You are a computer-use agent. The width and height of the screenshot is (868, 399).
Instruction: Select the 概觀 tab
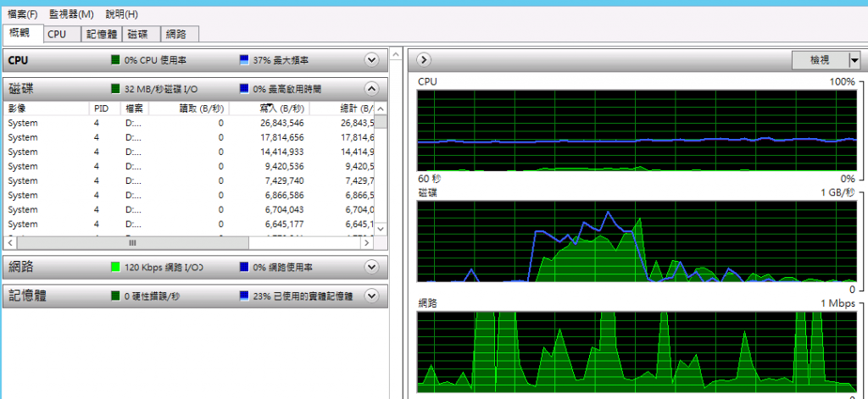(23, 33)
